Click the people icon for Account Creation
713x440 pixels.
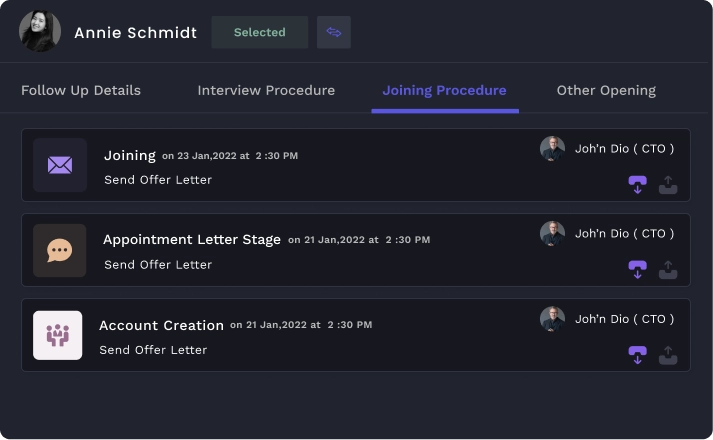coord(57,335)
